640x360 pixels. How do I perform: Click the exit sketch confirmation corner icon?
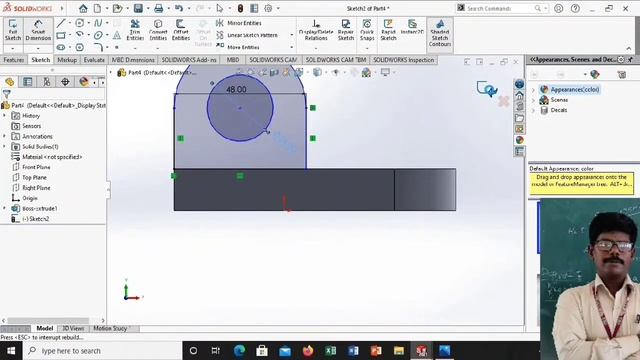click(x=487, y=89)
